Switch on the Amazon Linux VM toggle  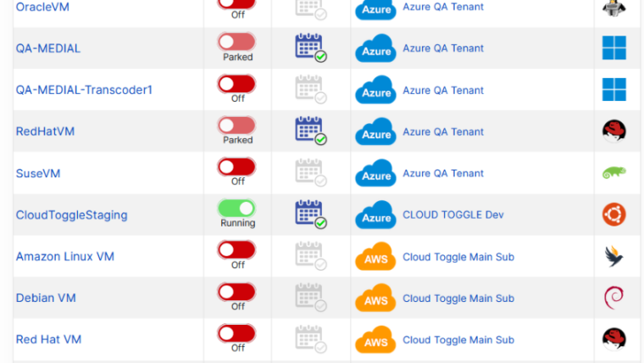[237, 249]
